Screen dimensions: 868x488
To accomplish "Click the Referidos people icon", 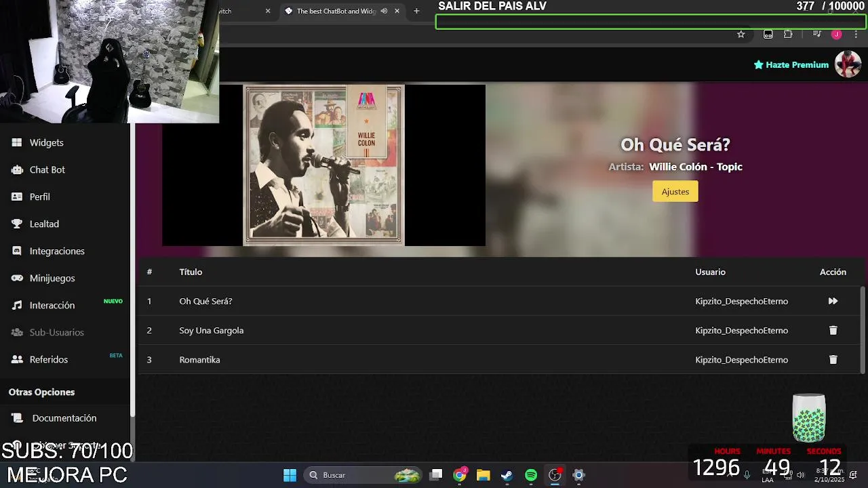I will click(17, 359).
